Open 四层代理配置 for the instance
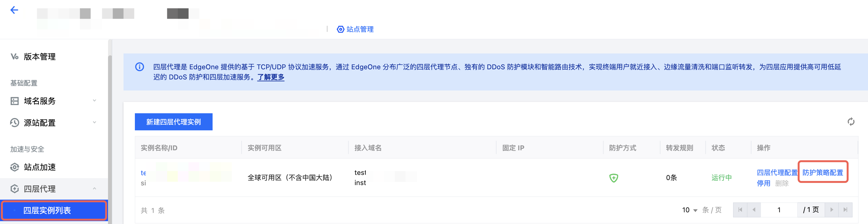 [777, 172]
